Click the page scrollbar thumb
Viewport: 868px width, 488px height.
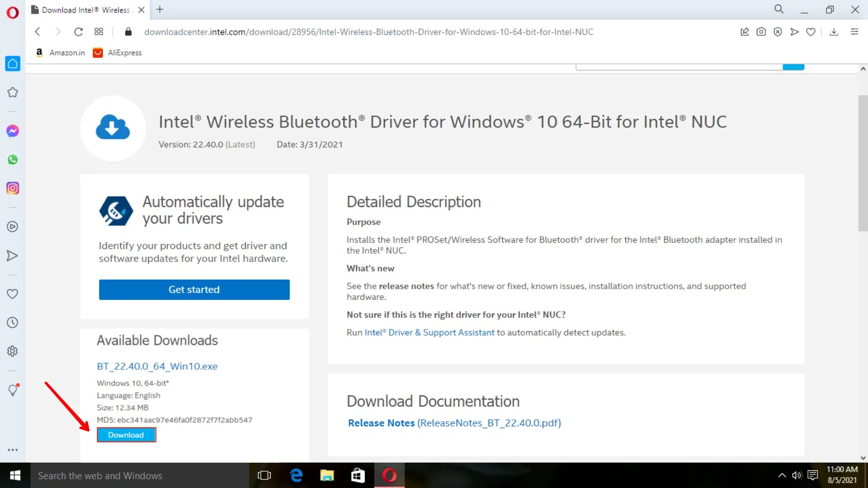pos(863,163)
